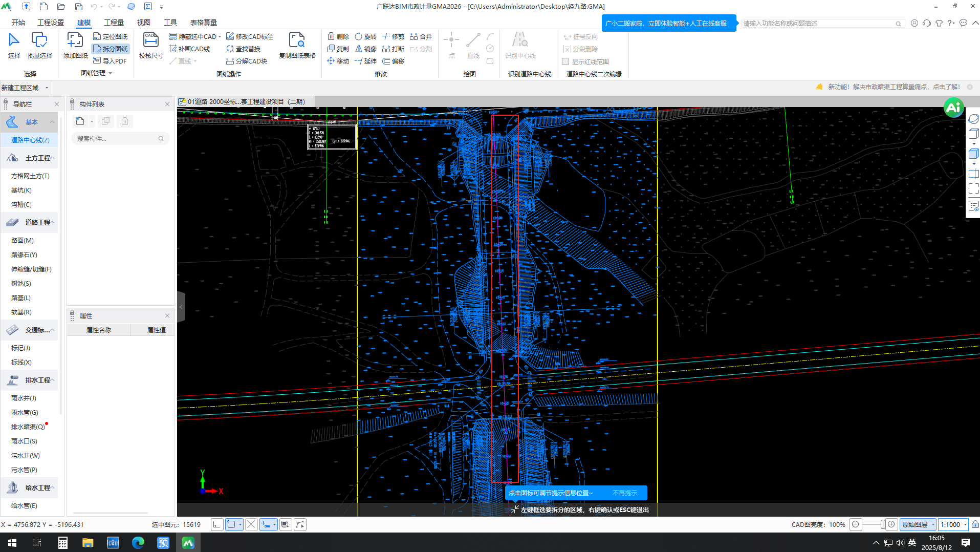Click 不再提示 in the blue tip
Image resolution: width=980 pixels, height=552 pixels.
625,493
